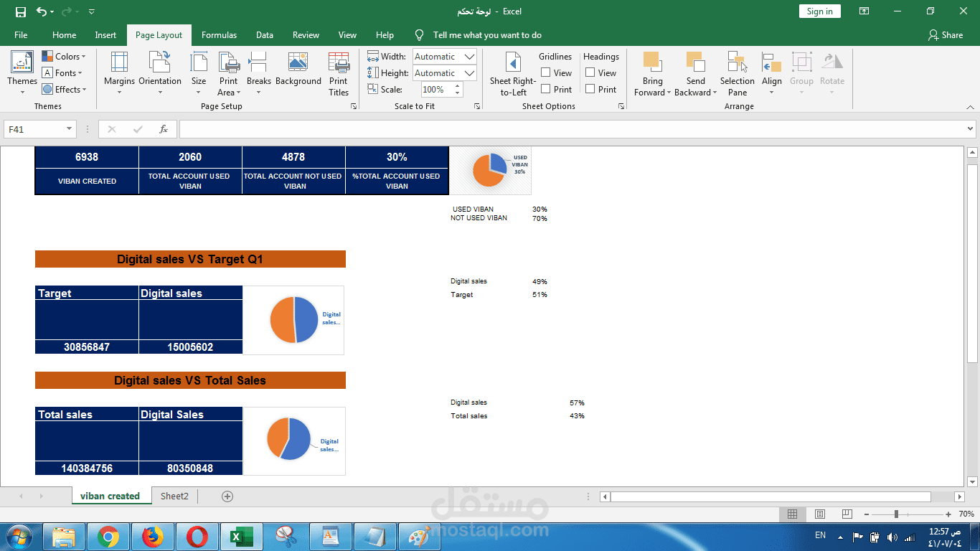The height and width of the screenshot is (551, 980).
Task: Open Ribbon Display Options icon
Action: tap(864, 11)
